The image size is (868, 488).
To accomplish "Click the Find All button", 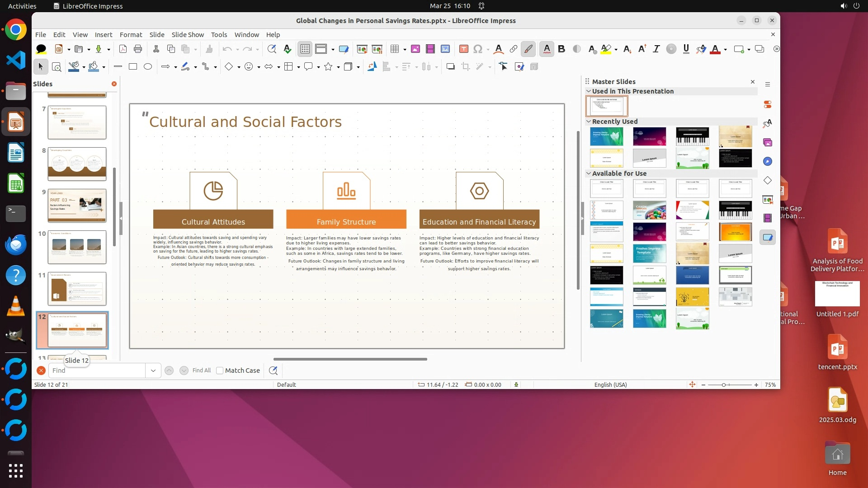I will [201, 371].
